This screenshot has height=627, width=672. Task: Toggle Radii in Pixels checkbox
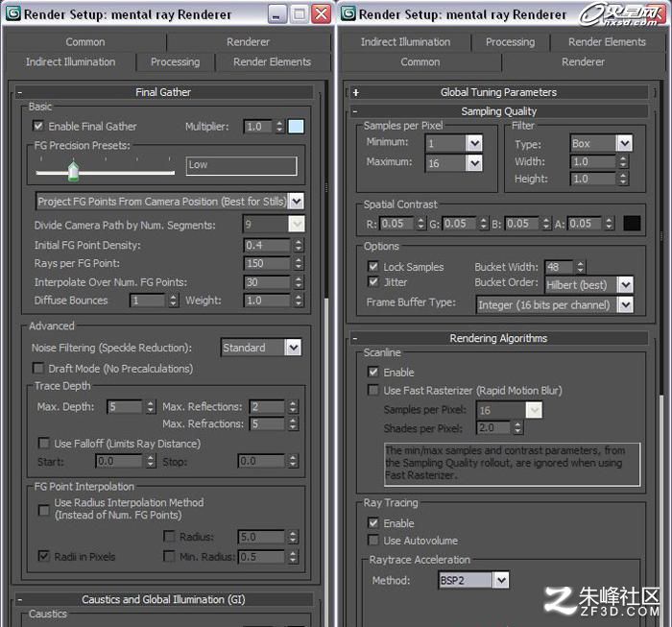point(44,556)
